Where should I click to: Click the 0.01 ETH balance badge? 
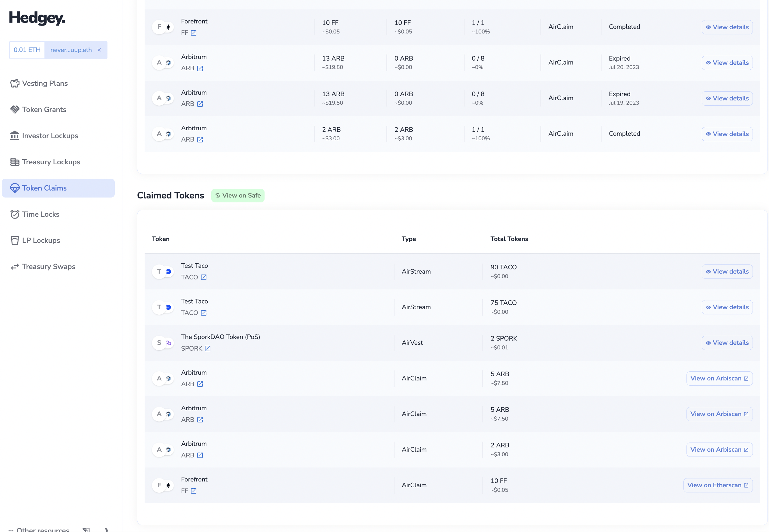(x=27, y=50)
